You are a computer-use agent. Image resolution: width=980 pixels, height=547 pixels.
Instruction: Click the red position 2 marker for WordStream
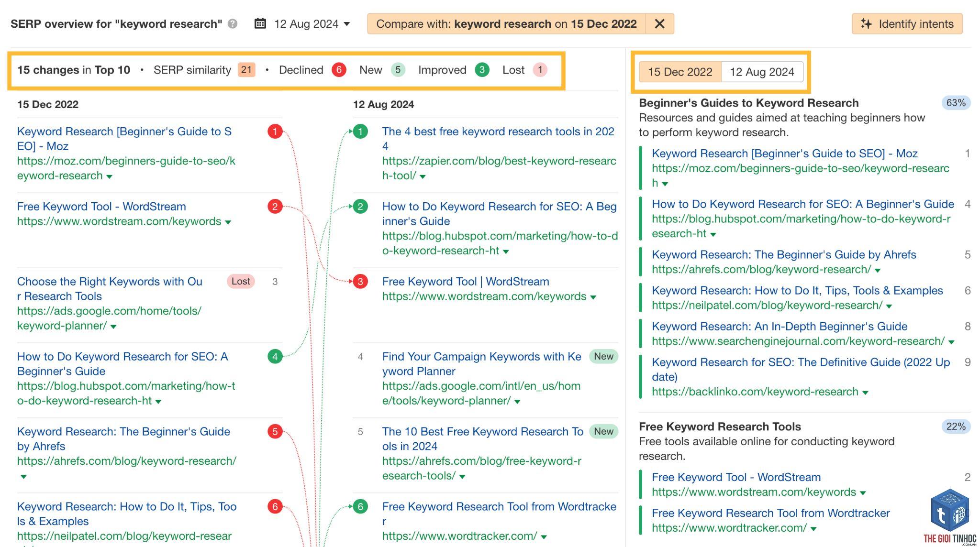pyautogui.click(x=275, y=207)
